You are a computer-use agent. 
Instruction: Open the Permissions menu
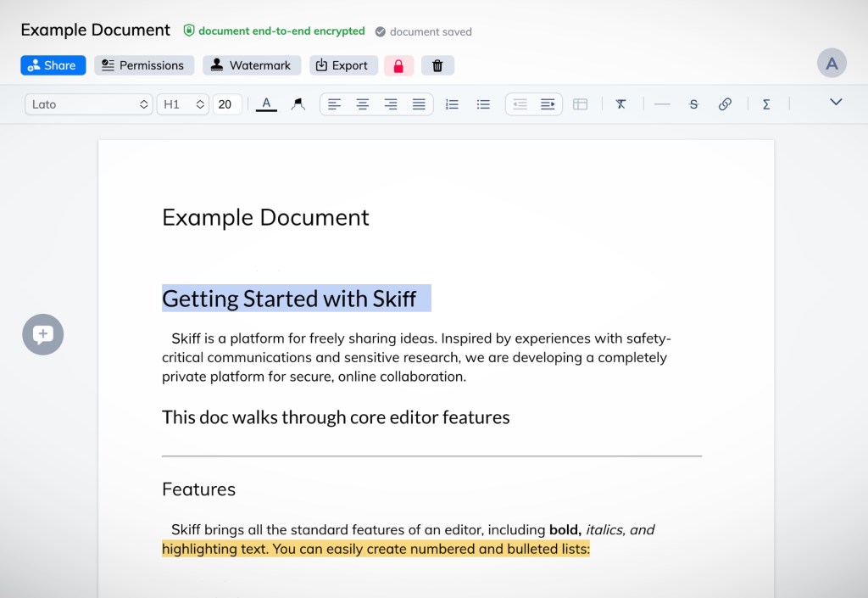[x=144, y=65]
